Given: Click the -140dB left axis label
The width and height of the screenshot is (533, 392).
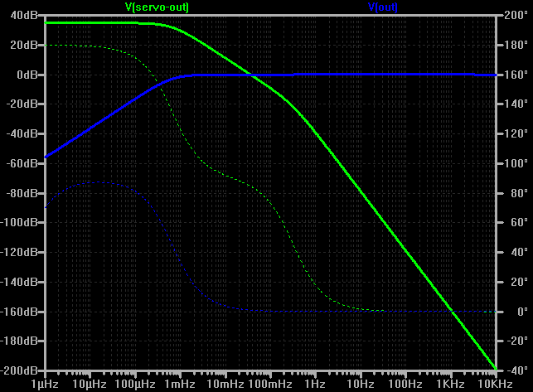Looking at the screenshot, I should click(19, 282).
